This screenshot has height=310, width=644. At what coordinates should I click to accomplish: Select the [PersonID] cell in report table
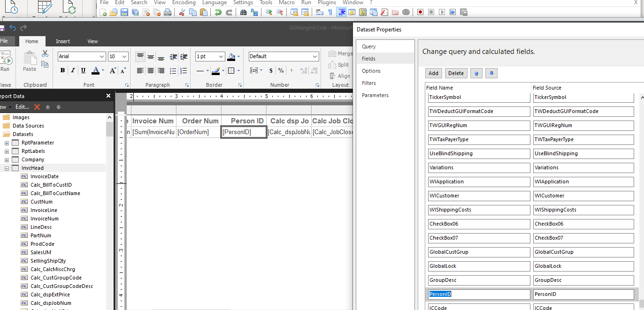244,132
